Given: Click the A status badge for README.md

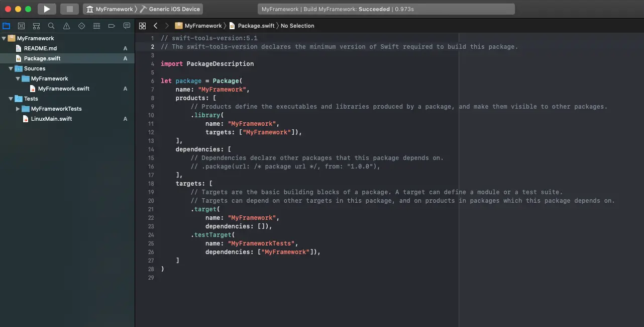Looking at the screenshot, I should (x=126, y=48).
